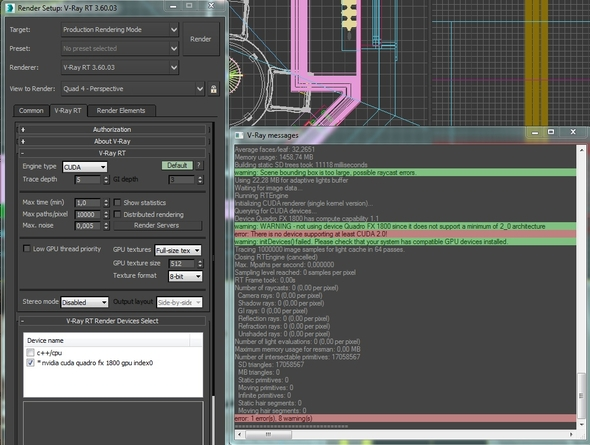Click Max time spinner arrows
The height and width of the screenshot is (445, 590).
click(106, 203)
